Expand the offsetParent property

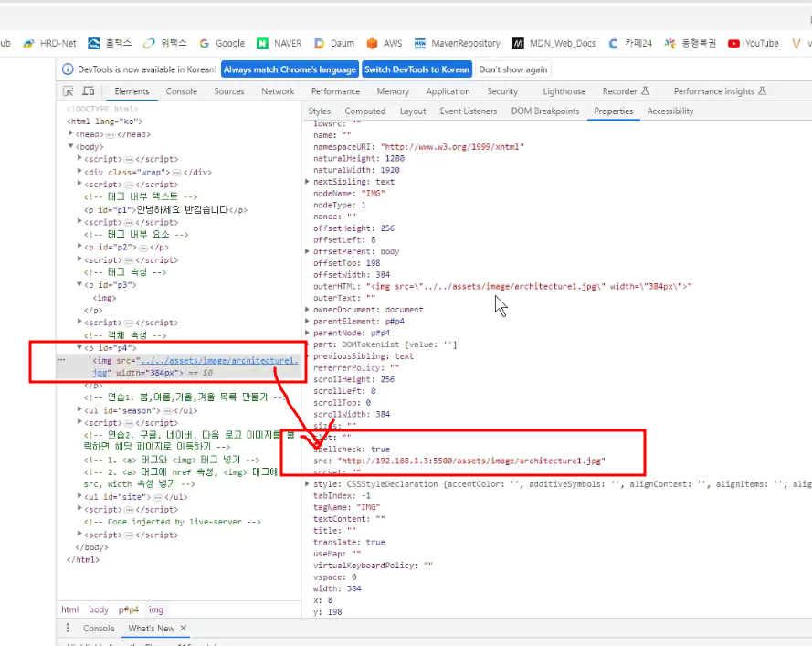point(307,251)
